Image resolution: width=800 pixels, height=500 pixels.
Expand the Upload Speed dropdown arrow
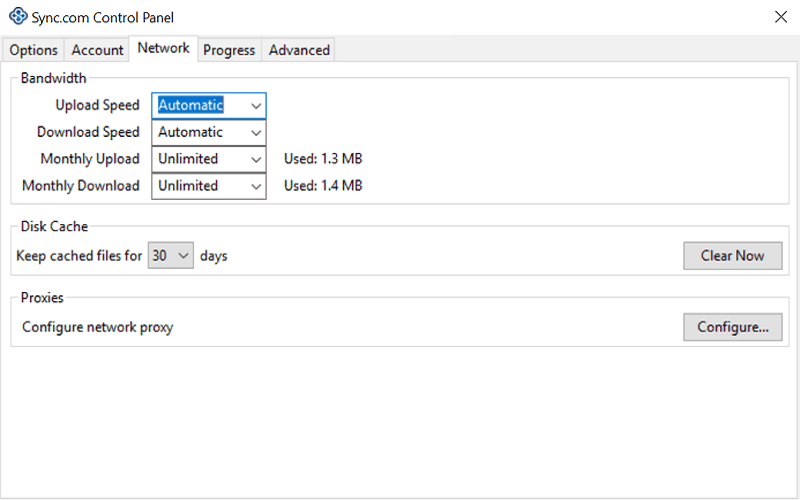(256, 106)
